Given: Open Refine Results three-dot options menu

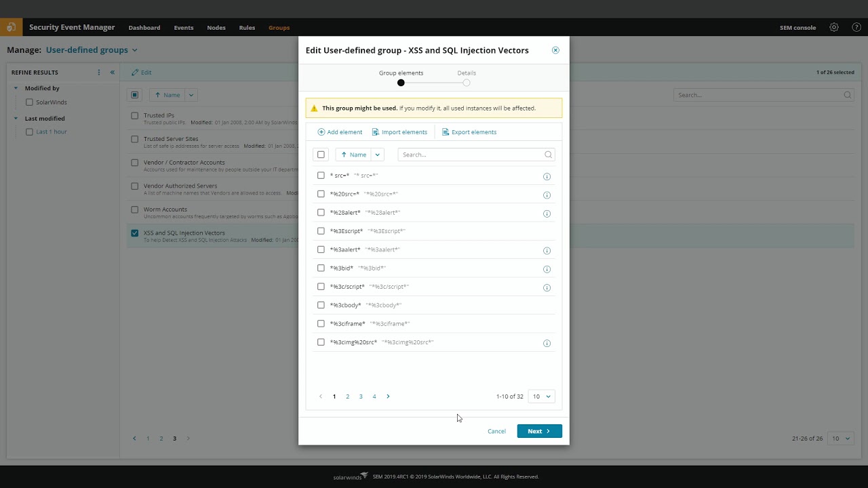Looking at the screenshot, I should click(x=99, y=73).
